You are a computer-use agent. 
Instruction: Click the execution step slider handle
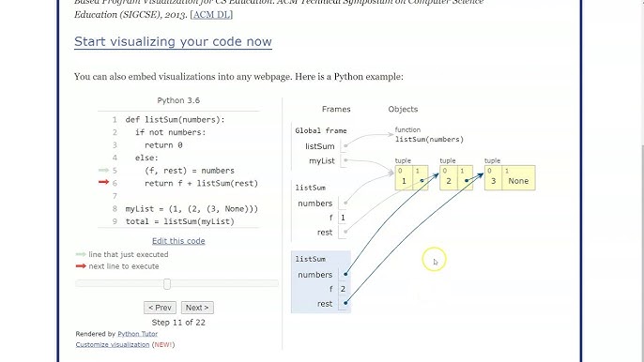[167, 283]
